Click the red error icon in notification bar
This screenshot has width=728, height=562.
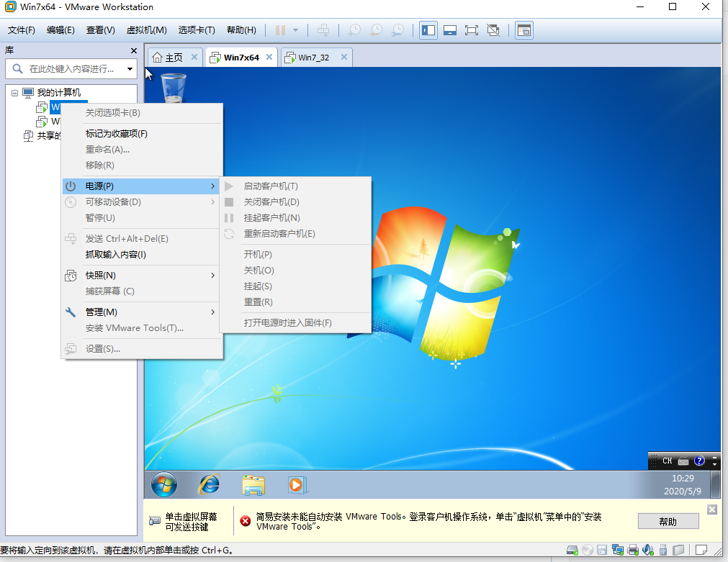[x=245, y=521]
